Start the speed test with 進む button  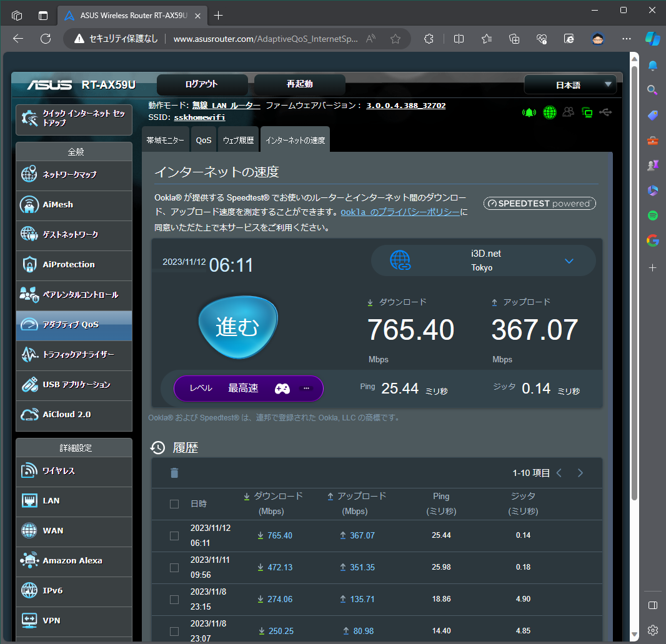[238, 327]
